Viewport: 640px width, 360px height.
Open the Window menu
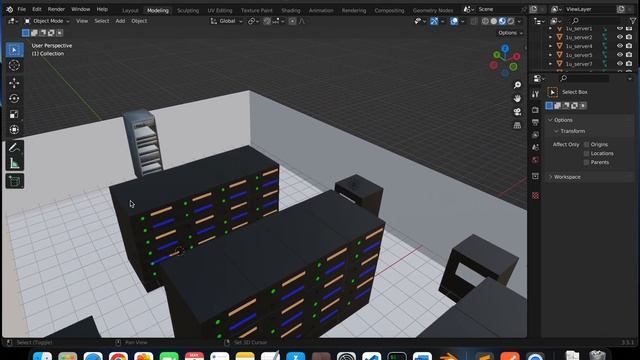coord(80,9)
